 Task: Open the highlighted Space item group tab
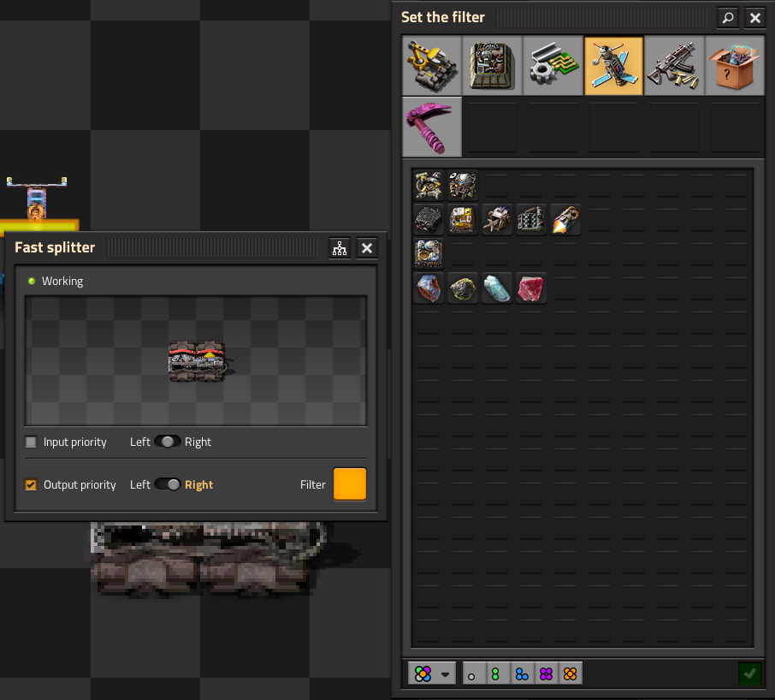pos(614,66)
